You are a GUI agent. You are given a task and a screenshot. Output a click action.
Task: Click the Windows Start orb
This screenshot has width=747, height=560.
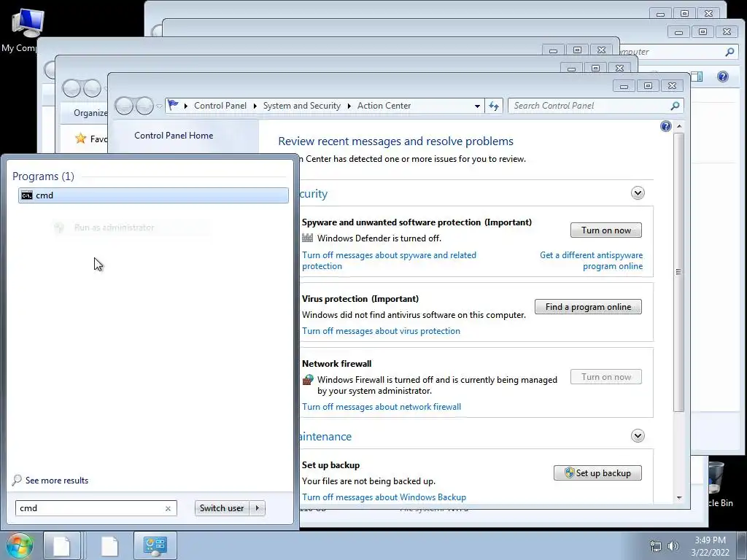pos(19,545)
